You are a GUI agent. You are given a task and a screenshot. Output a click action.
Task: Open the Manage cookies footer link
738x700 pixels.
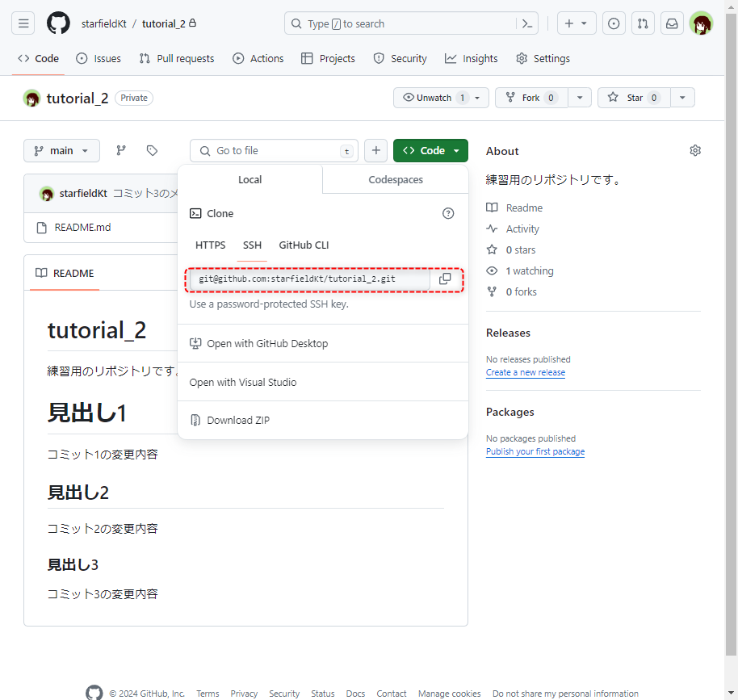[450, 694]
